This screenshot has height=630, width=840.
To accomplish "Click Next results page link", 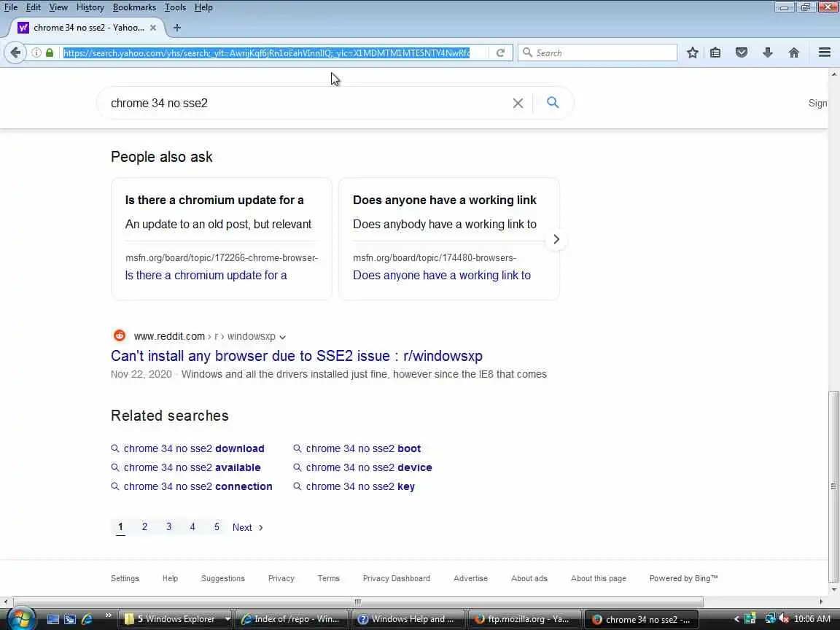I will tap(247, 527).
